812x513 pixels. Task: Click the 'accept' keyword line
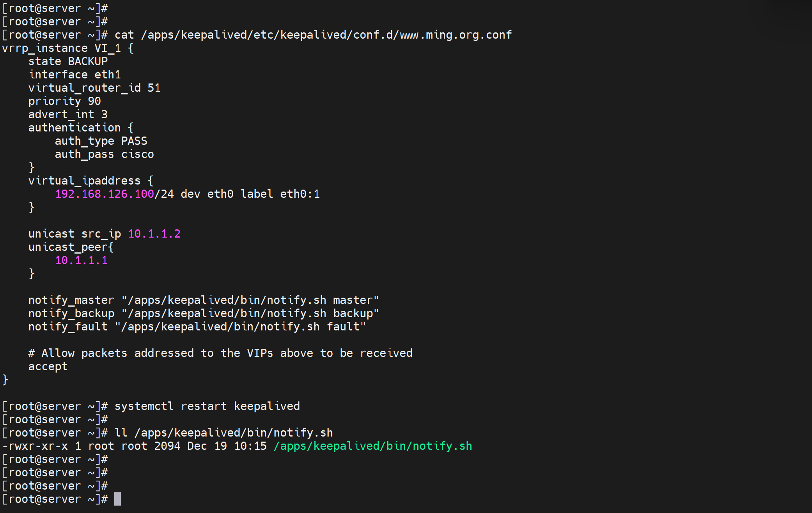pyautogui.click(x=48, y=366)
